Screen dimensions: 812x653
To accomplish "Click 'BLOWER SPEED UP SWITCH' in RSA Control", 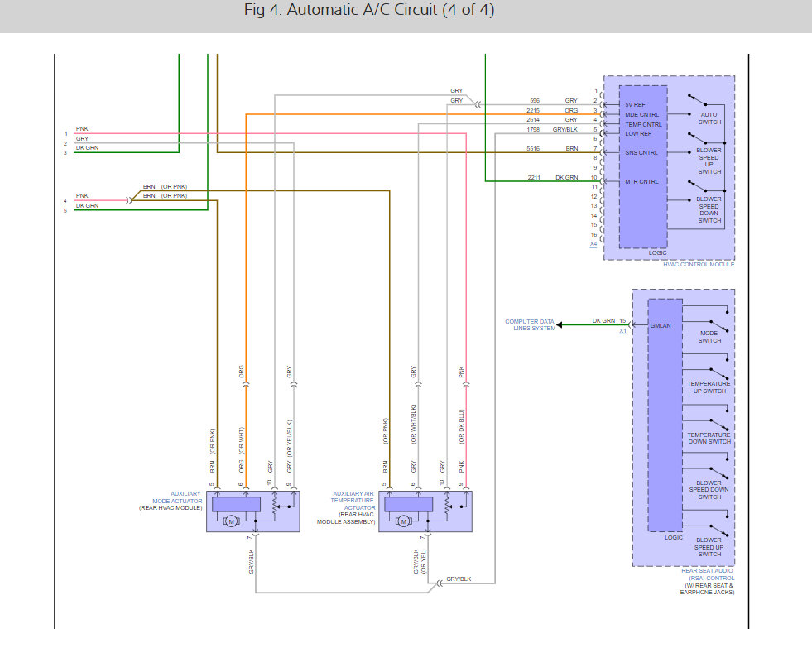I will click(x=709, y=547).
